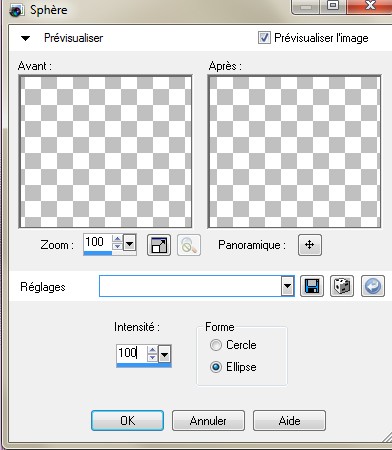This screenshot has width=392, height=450.
Task: Click the magnifier zoom icon beside Zoom field
Action: tap(189, 245)
